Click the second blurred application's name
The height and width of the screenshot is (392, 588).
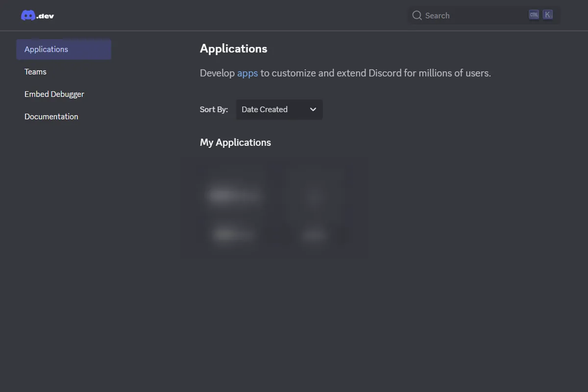coord(314,236)
